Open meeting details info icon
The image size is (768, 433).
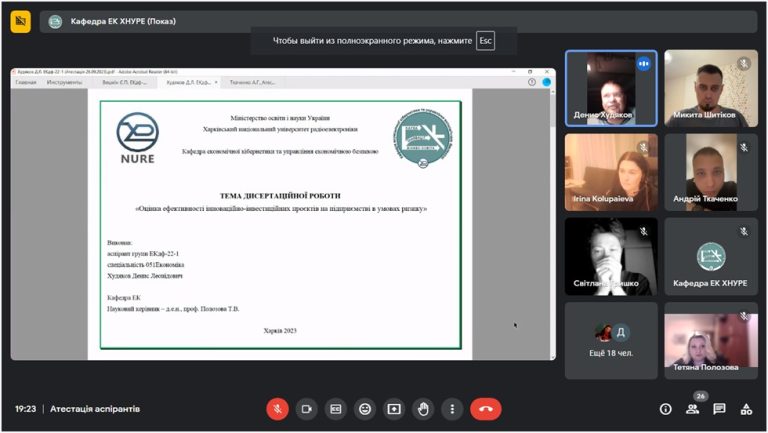(x=665, y=409)
